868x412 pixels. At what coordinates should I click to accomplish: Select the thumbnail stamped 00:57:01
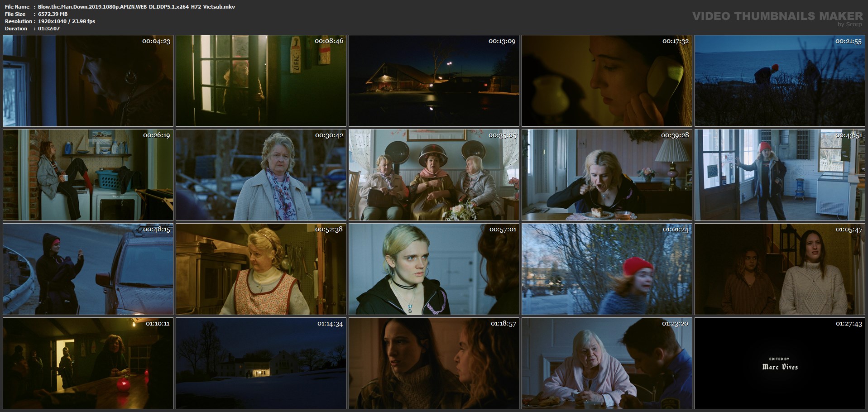434,269
